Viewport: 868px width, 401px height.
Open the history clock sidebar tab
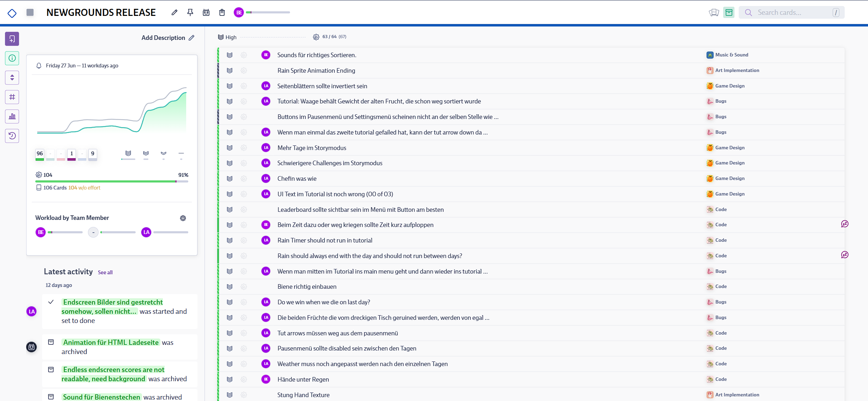(x=12, y=136)
